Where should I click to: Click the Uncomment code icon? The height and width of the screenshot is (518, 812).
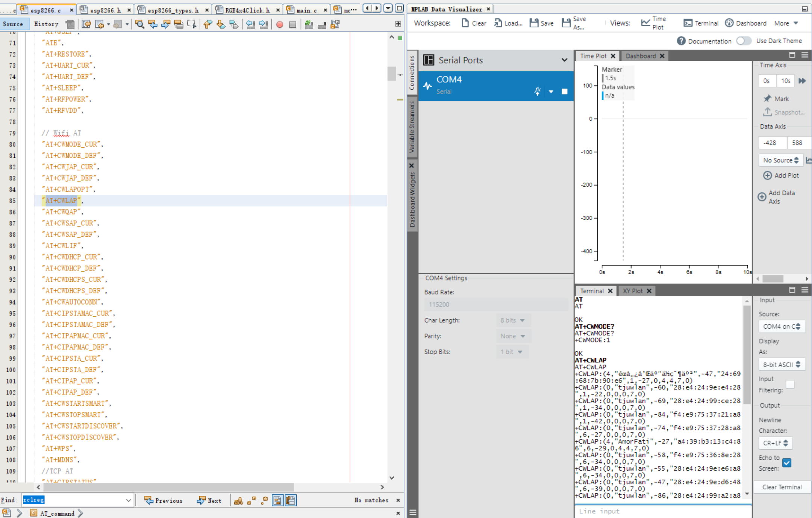(x=322, y=24)
